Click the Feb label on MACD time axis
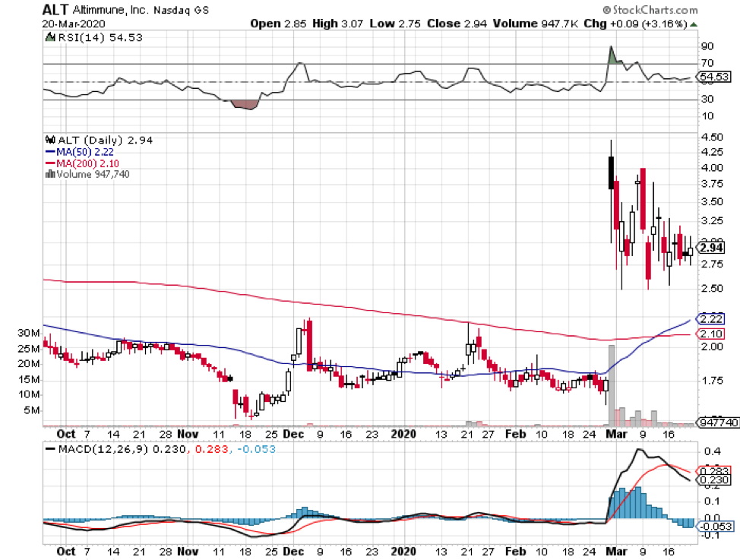740x560 pixels. pos(515,552)
